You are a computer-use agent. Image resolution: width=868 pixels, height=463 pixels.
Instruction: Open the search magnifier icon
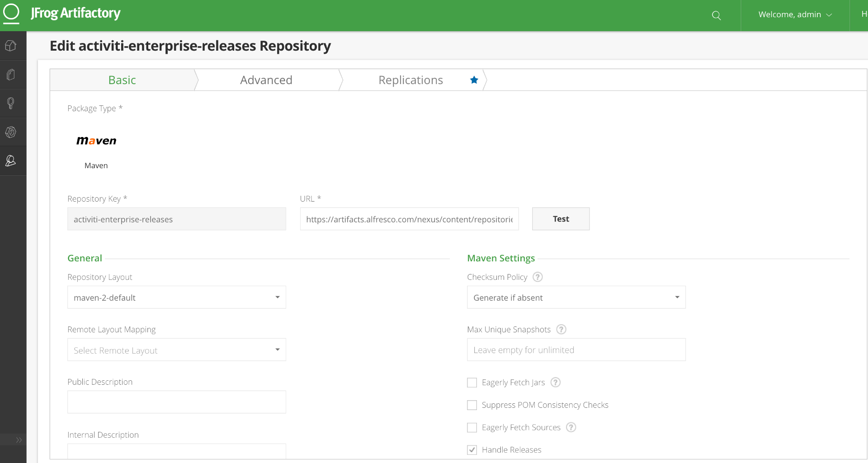[x=716, y=15]
